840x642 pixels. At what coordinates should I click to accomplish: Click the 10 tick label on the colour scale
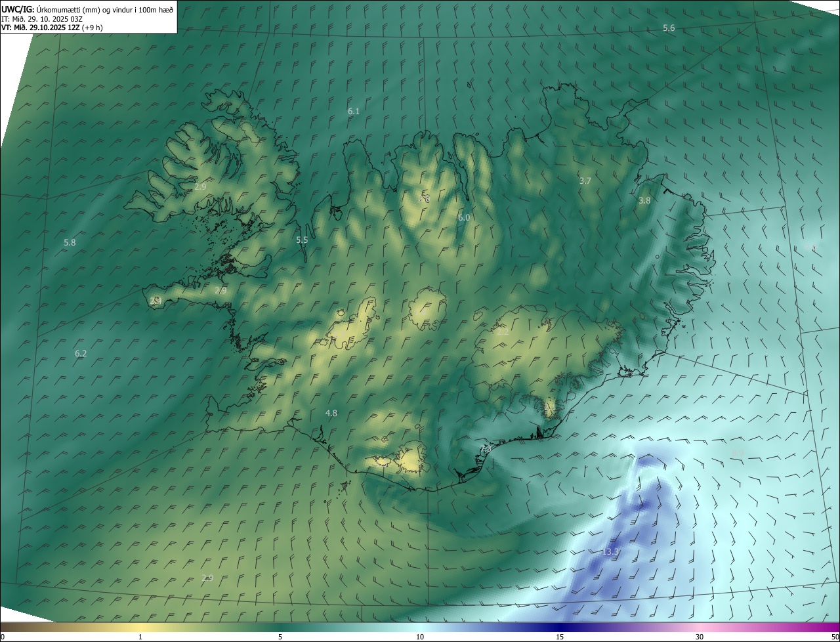point(420,637)
